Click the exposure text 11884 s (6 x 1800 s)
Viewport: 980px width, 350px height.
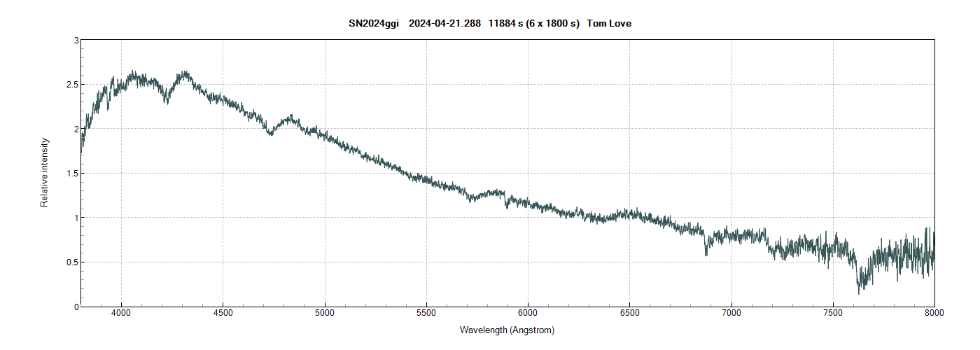pyautogui.click(x=534, y=24)
